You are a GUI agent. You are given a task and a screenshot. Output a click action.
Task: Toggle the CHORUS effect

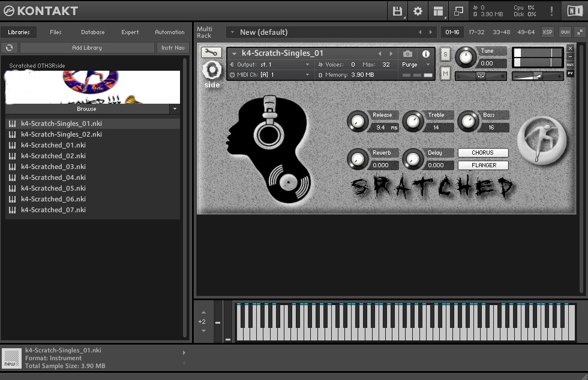click(x=483, y=152)
